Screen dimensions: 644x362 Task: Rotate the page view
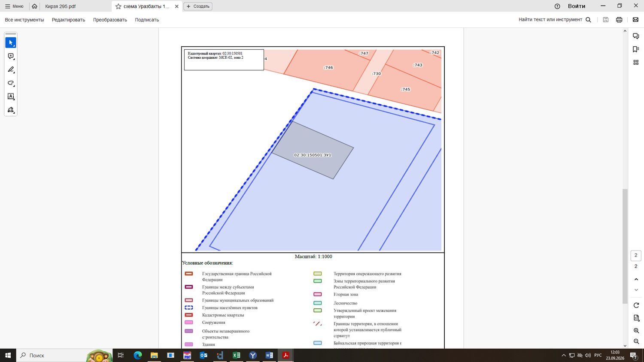click(x=636, y=305)
